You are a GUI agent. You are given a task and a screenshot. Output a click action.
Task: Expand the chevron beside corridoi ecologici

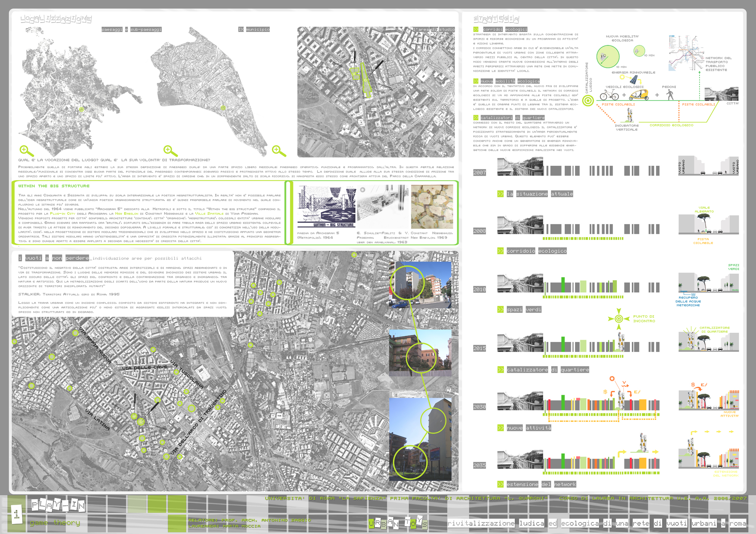(x=476, y=29)
